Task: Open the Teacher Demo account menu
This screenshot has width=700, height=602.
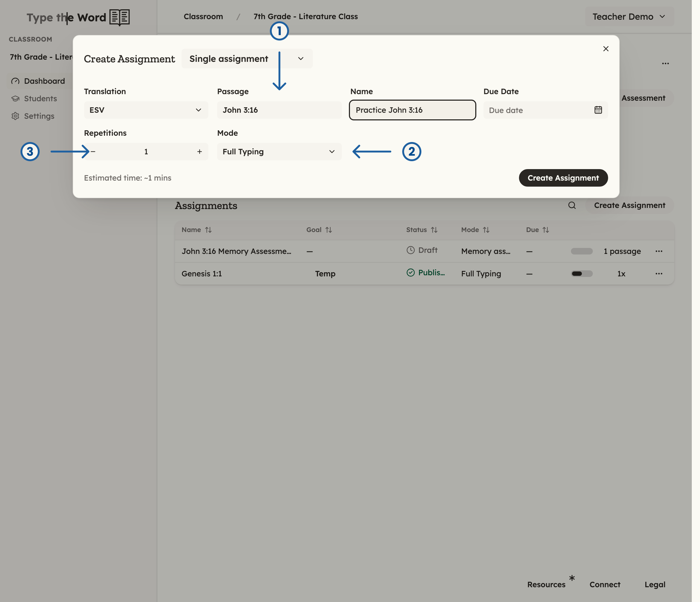Action: click(629, 17)
